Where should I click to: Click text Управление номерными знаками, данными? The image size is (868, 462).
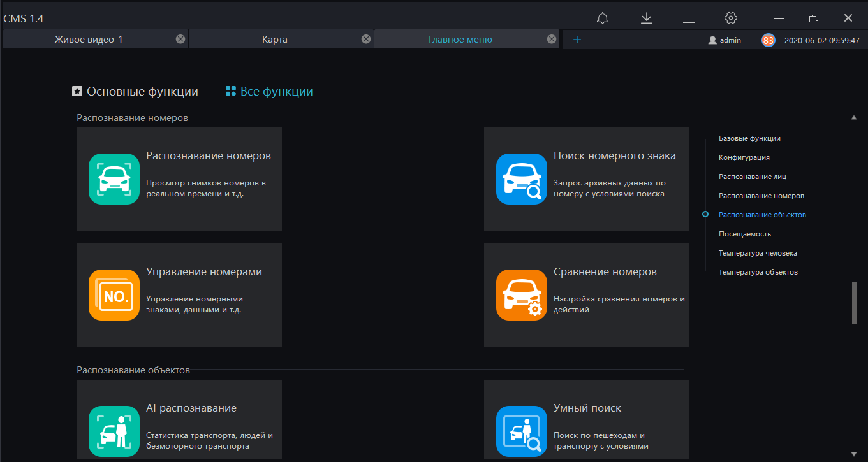click(x=195, y=304)
